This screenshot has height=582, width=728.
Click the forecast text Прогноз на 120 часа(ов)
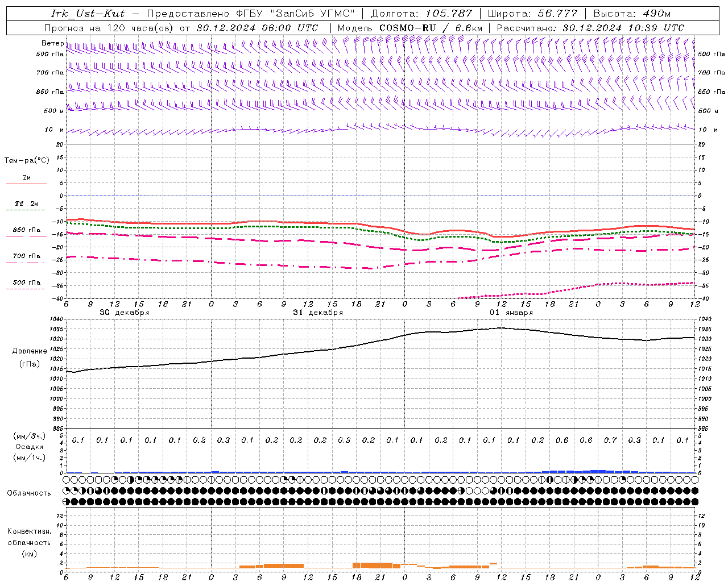pos(110,28)
